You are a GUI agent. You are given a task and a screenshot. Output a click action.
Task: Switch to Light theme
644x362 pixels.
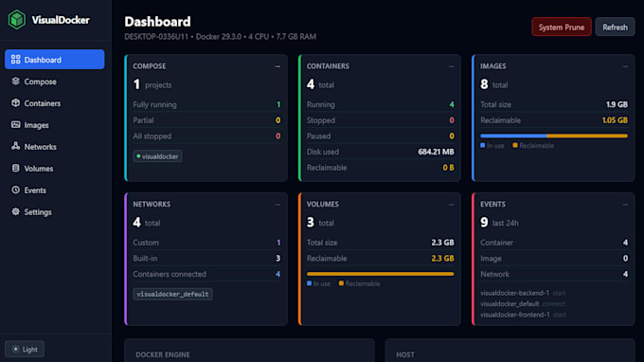pos(25,350)
